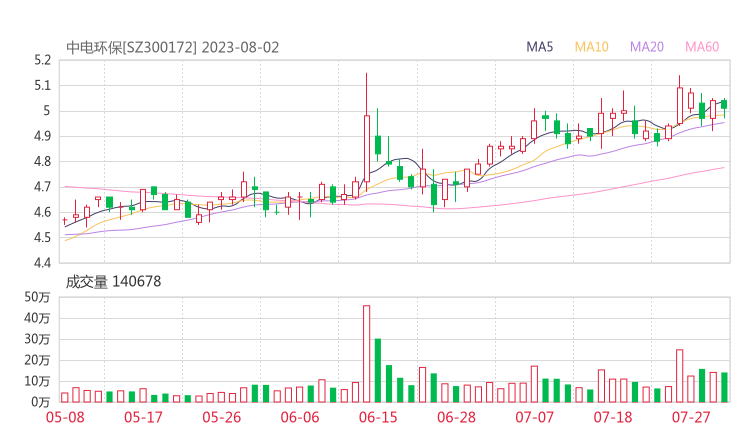Click the 4.5 price axis label
The image size is (740, 440).
tap(42, 237)
